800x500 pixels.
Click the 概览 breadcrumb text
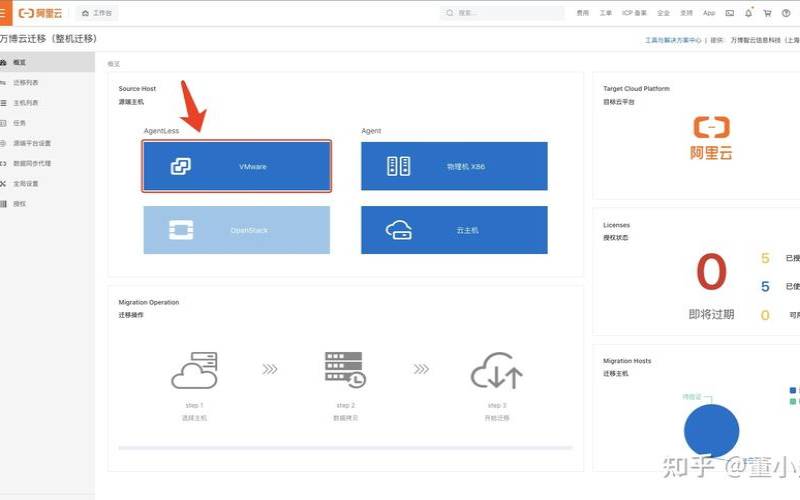tap(114, 64)
